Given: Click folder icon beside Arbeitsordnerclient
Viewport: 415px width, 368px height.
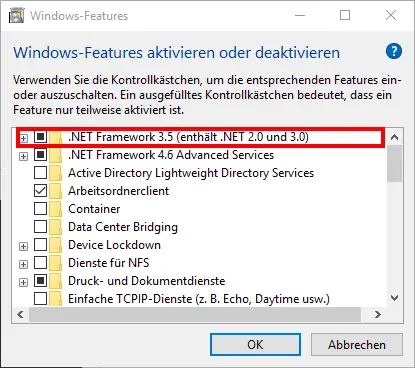Looking at the screenshot, I should [56, 191].
